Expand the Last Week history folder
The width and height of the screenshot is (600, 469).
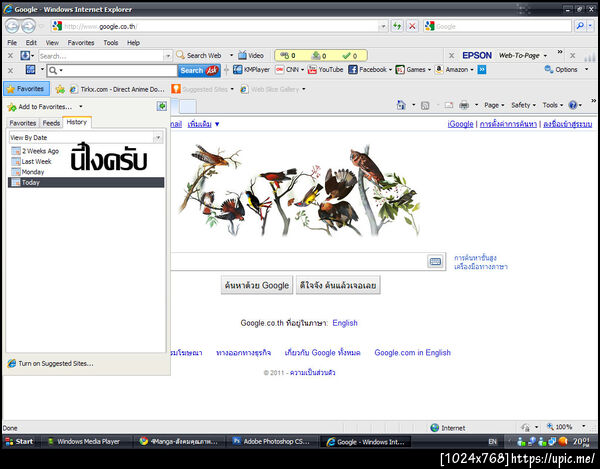[x=31, y=161]
